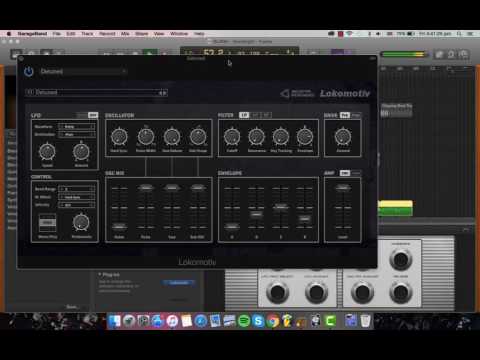The height and width of the screenshot is (360, 480).
Task: Open the Window menu
Action: [179, 34]
